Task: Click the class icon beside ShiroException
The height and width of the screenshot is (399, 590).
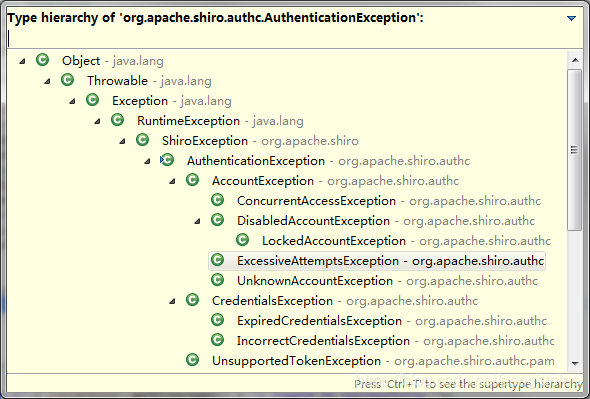Action: (142, 140)
